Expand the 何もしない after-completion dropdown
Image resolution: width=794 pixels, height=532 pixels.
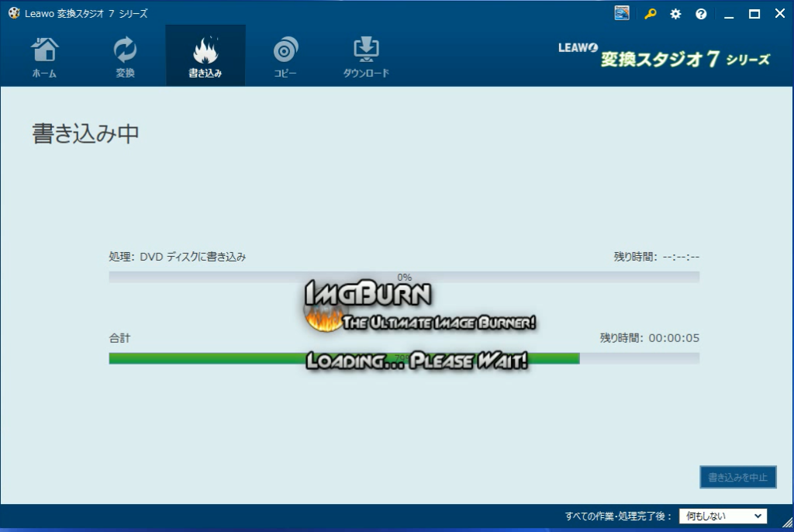[723, 516]
